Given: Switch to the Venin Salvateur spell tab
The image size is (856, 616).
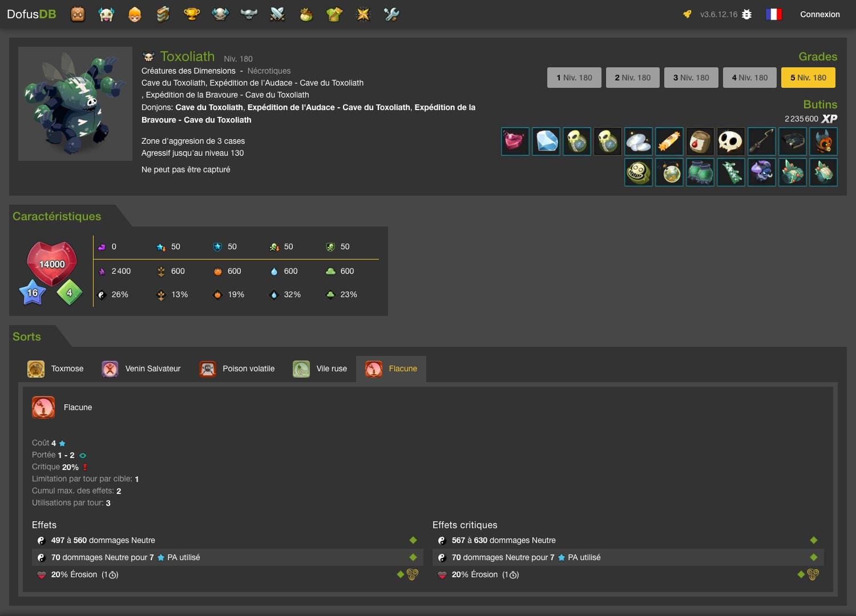Looking at the screenshot, I should 142,369.
